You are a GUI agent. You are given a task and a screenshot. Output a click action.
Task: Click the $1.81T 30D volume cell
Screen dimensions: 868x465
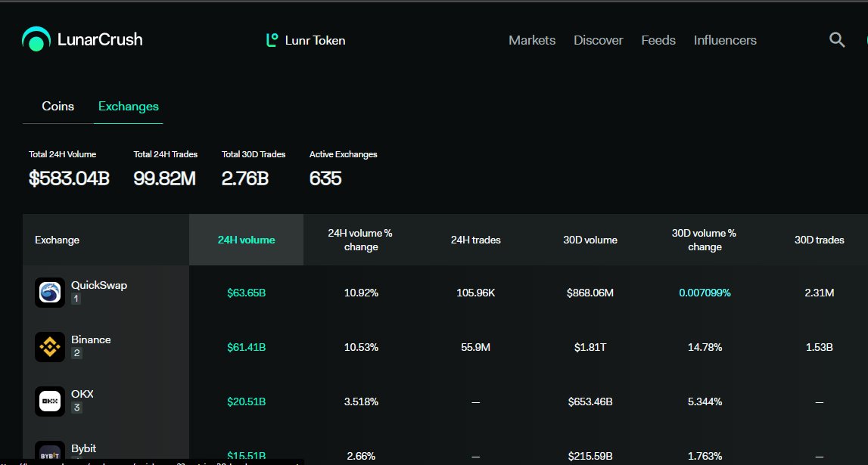[x=590, y=347]
